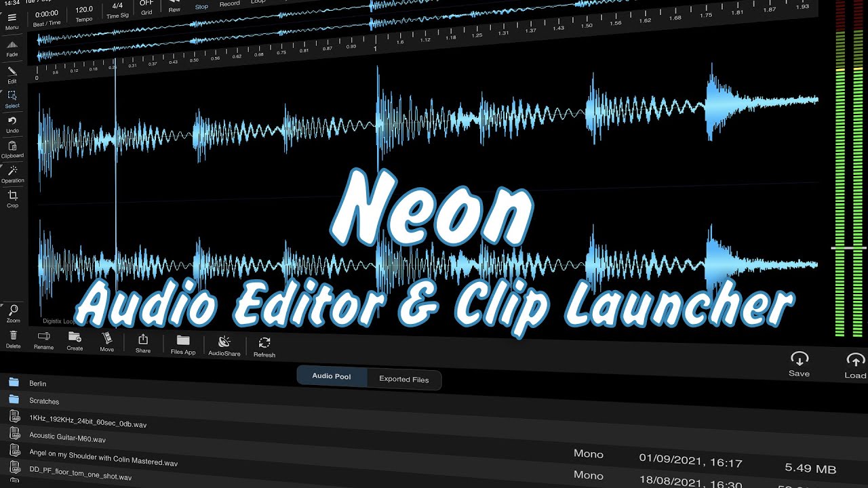868x488 pixels.
Task: Click the Save download icon
Action: coord(800,359)
